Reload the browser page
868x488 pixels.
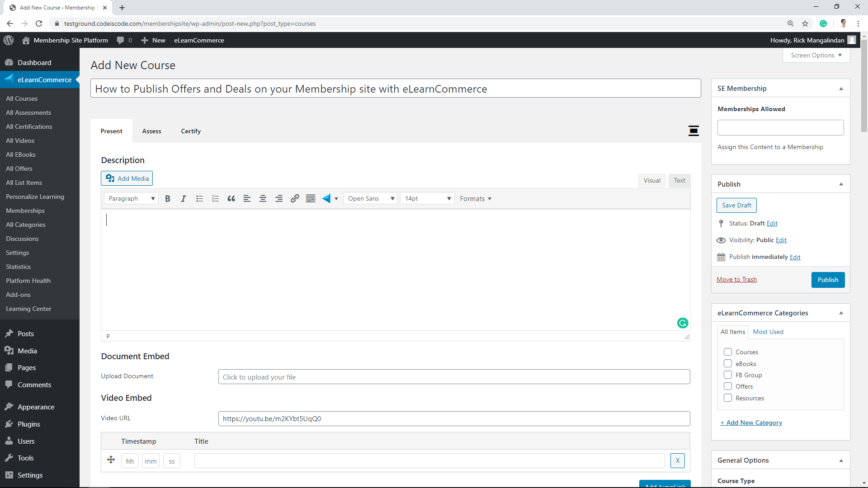click(39, 23)
